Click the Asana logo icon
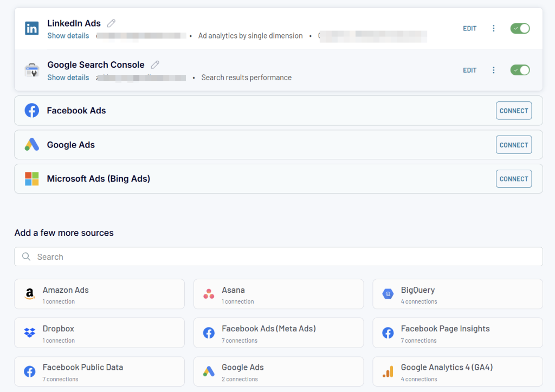Screen dimensions: 555x392 pos(209,294)
